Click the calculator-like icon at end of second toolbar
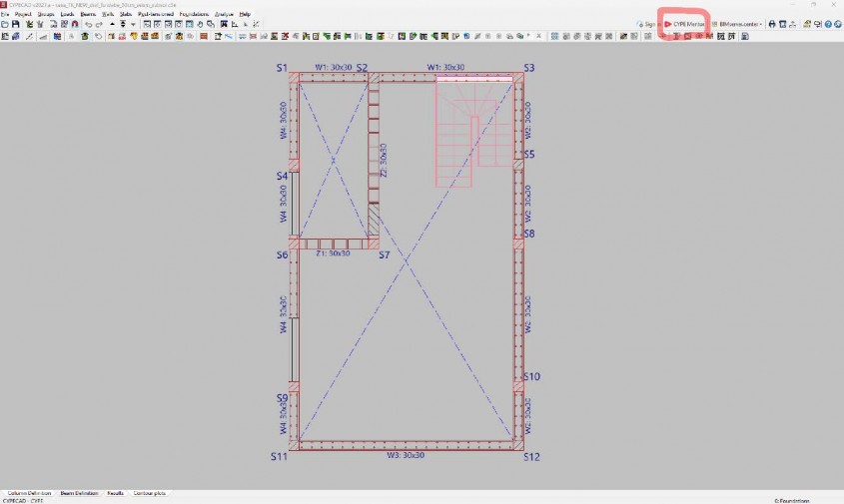The width and height of the screenshot is (844, 504). coord(745,36)
